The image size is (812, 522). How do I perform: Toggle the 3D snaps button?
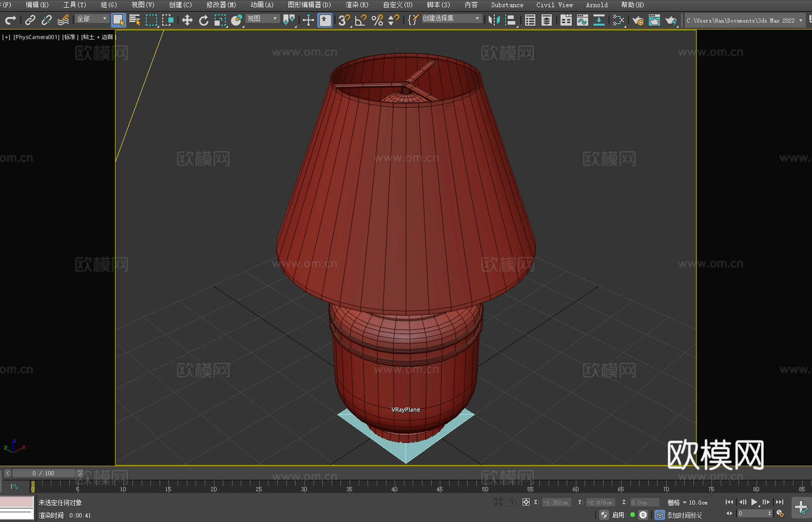[x=344, y=21]
